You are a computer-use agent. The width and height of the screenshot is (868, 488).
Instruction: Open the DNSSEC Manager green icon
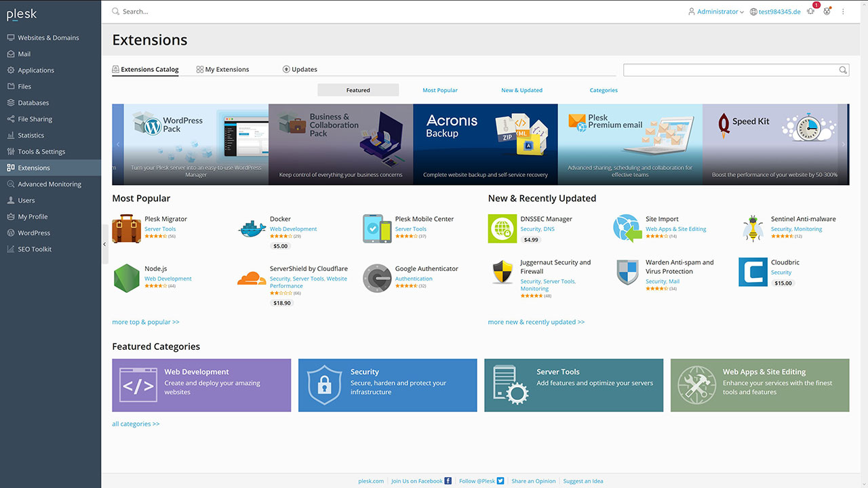pyautogui.click(x=502, y=229)
